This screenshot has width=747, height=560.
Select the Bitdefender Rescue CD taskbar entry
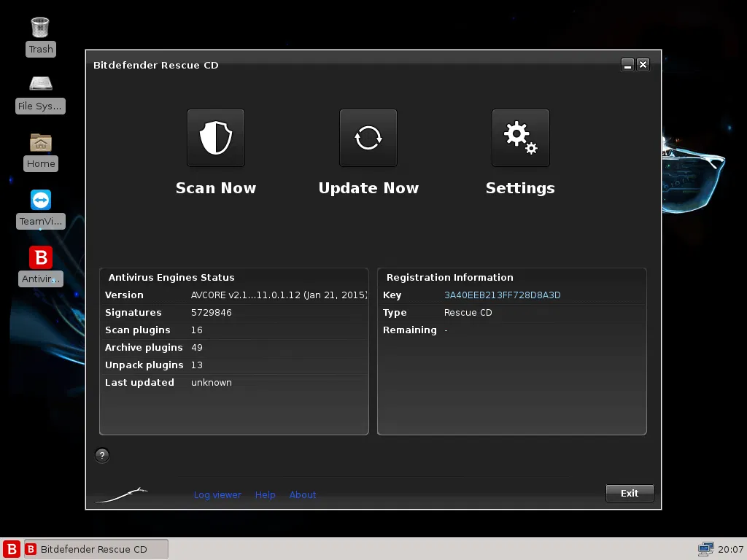pyautogui.click(x=95, y=548)
